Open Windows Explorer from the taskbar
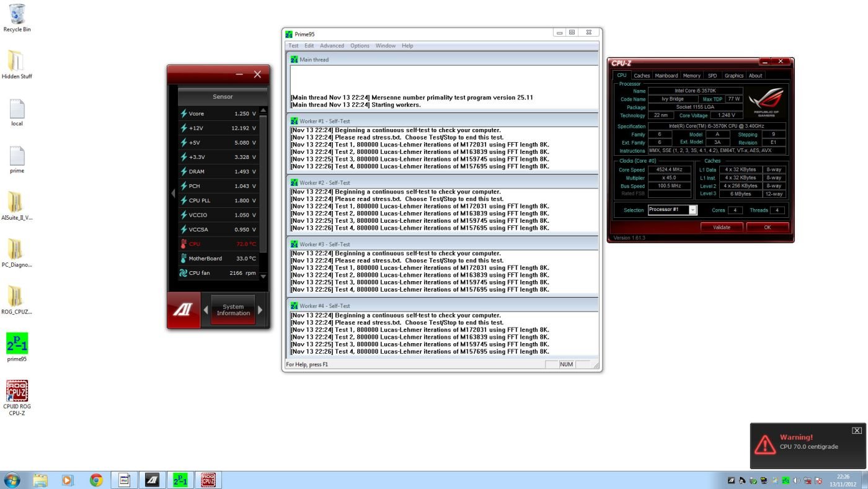The width and height of the screenshot is (868, 489). click(x=40, y=480)
